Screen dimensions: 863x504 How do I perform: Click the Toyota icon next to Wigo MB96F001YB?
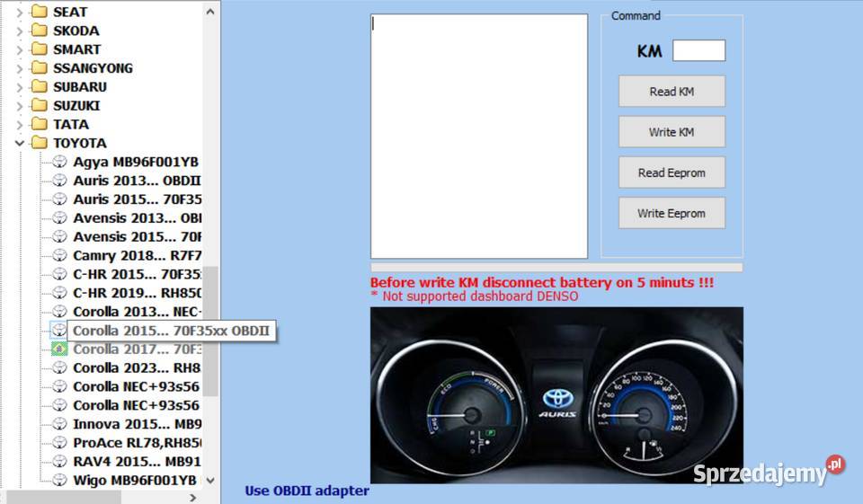59,480
